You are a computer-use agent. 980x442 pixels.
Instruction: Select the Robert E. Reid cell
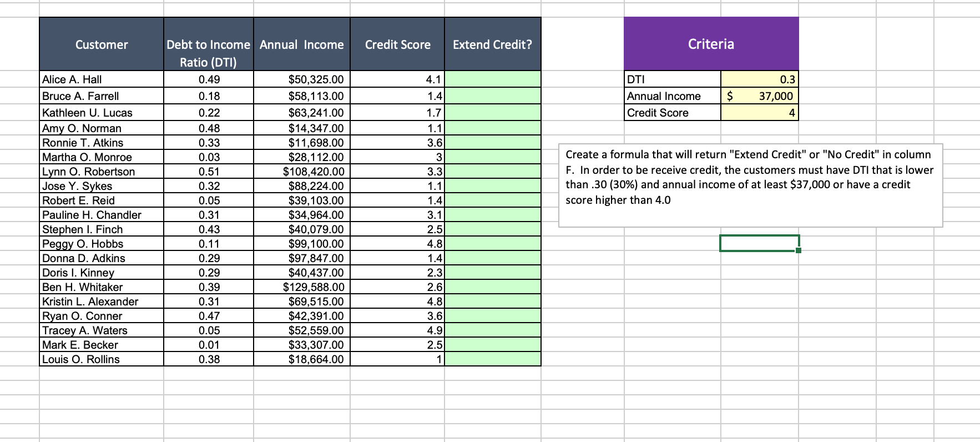pos(102,200)
